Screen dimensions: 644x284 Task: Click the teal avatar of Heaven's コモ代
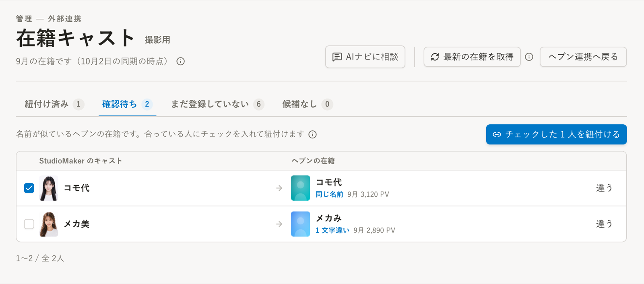pos(300,188)
